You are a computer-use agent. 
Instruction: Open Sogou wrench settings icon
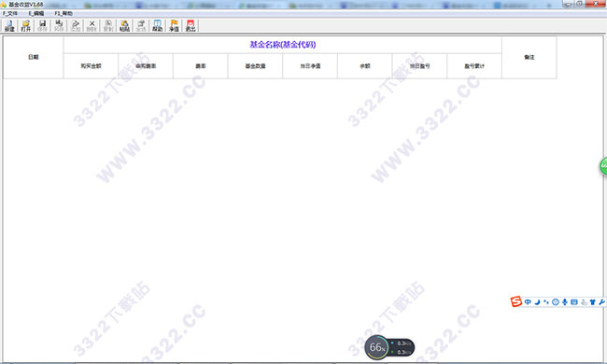[601, 302]
